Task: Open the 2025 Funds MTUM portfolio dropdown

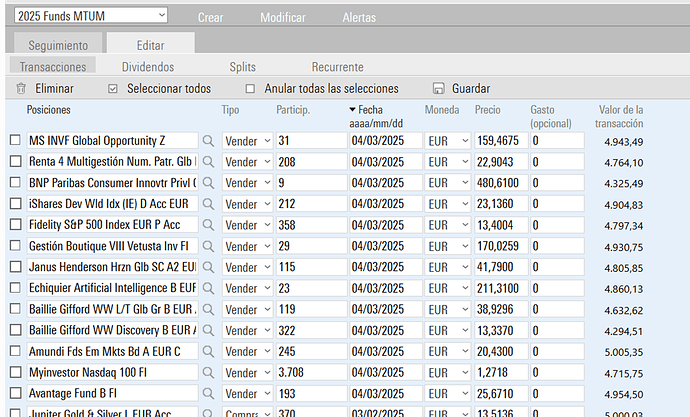Action: click(x=91, y=15)
